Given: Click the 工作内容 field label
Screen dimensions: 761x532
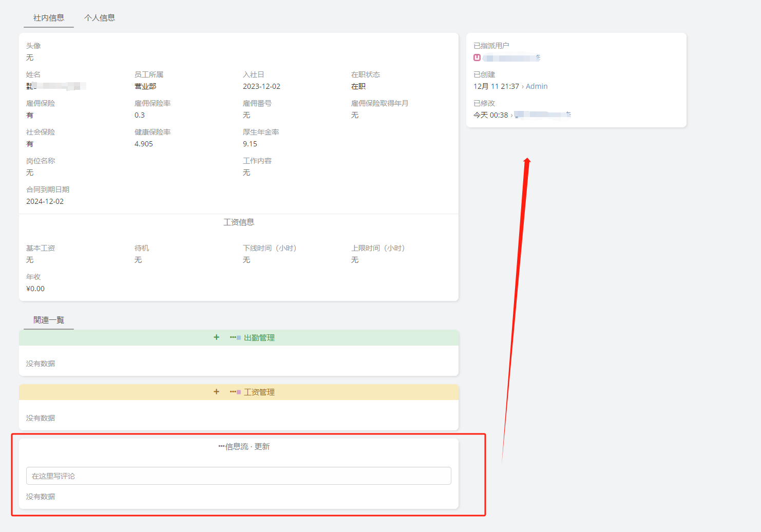Looking at the screenshot, I should point(257,161).
